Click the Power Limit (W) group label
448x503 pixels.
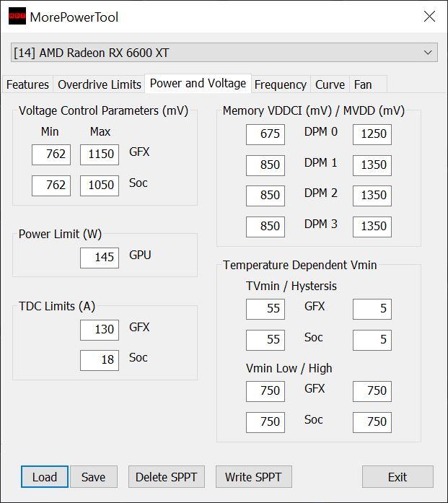(60, 234)
